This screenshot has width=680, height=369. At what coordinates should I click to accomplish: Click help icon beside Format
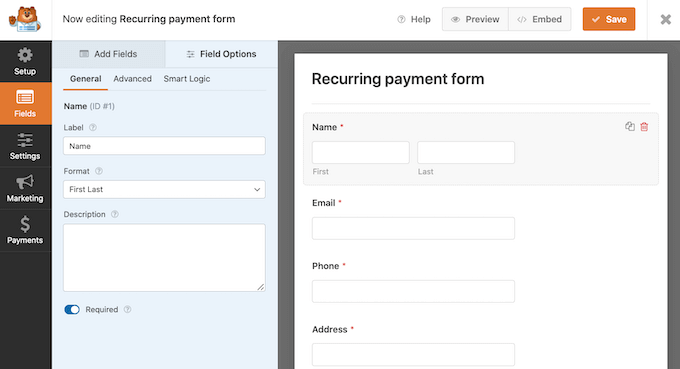99,171
